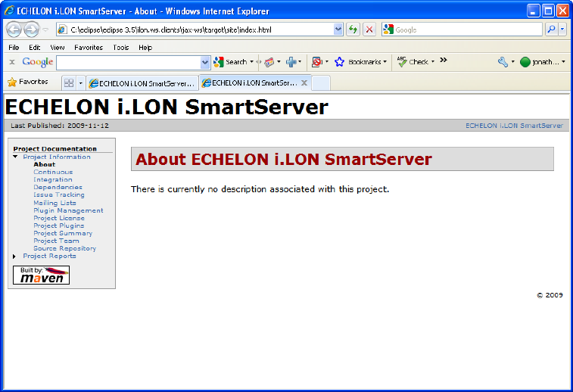
Task: Click the browser Forward arrow button
Action: point(32,30)
